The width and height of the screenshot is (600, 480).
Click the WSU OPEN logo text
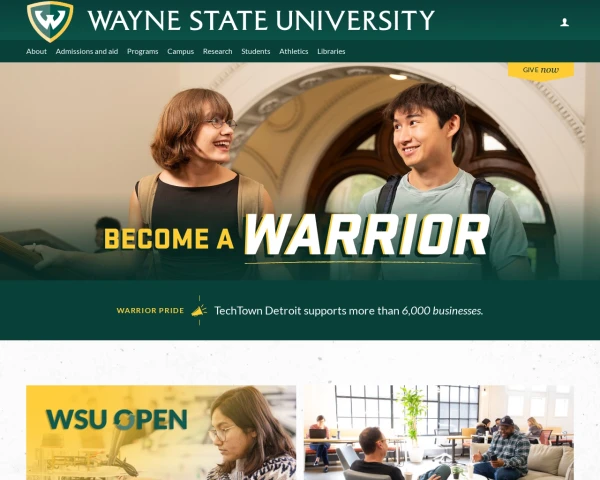(116, 420)
